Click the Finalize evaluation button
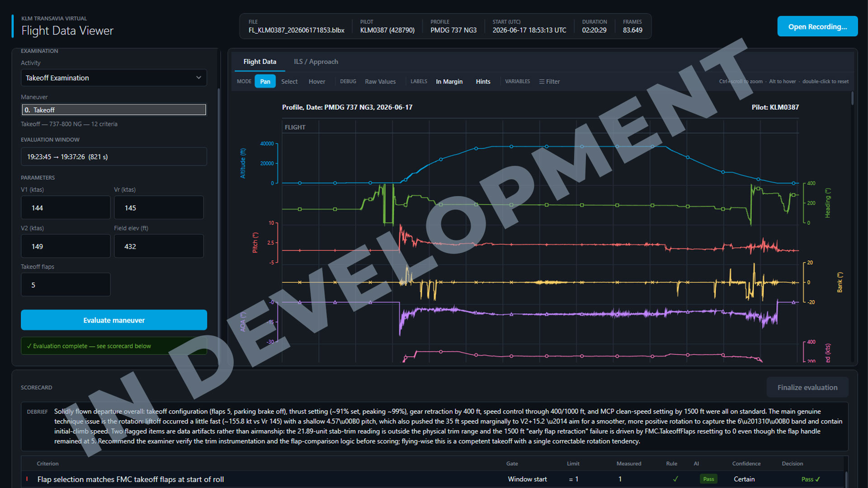This screenshot has height=488, width=868. pyautogui.click(x=807, y=387)
